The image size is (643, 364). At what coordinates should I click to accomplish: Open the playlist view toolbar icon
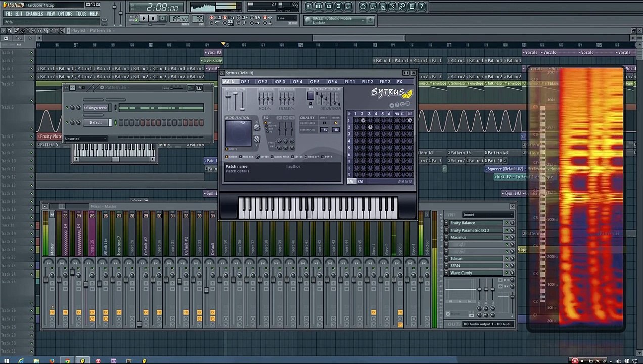click(310, 7)
